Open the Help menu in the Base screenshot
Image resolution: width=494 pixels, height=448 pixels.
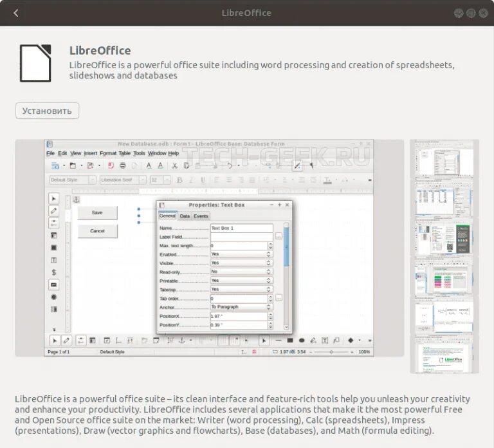coord(173,153)
